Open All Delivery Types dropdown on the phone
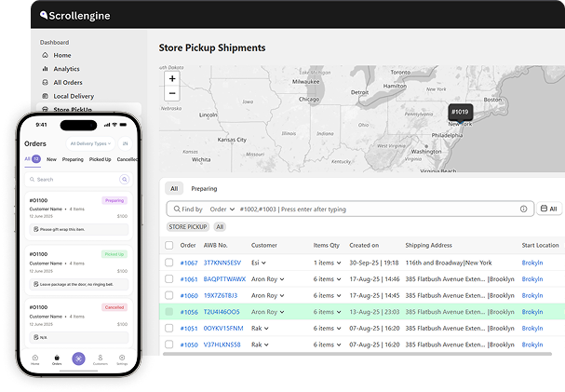Image resolution: width=565 pixels, height=392 pixels. tap(90, 143)
